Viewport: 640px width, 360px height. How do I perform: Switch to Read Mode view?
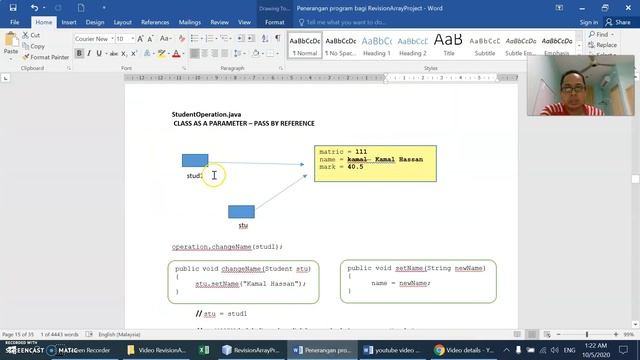point(517,334)
